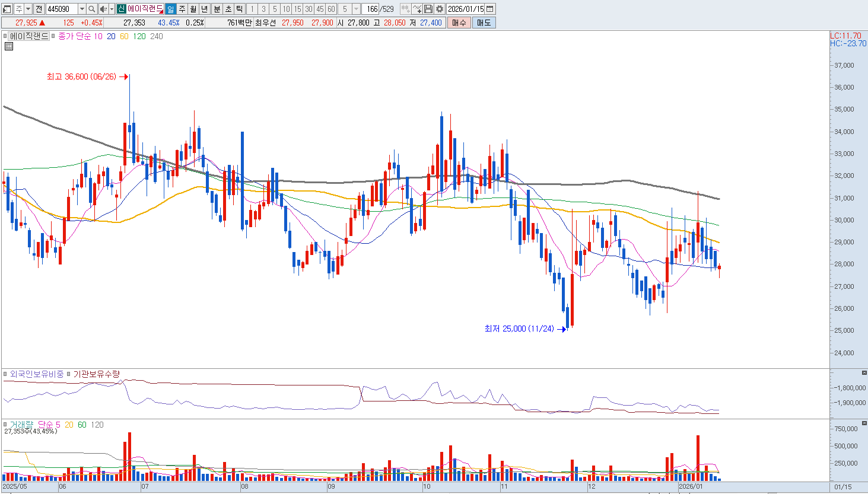Click the stock search magnifier icon
The height and width of the screenshot is (494, 868).
coord(92,9)
